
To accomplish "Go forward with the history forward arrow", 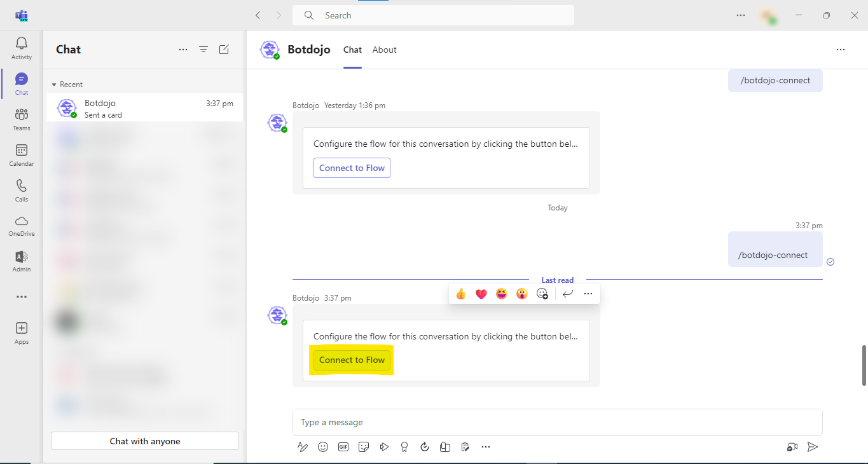I will click(279, 15).
